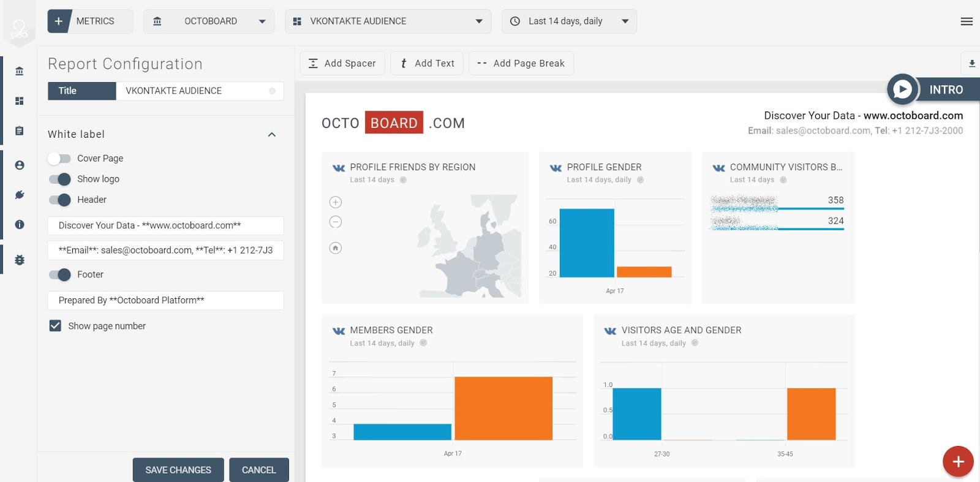
Task: Click the orange 35-45 bar in Visitors chart
Action: (812, 414)
